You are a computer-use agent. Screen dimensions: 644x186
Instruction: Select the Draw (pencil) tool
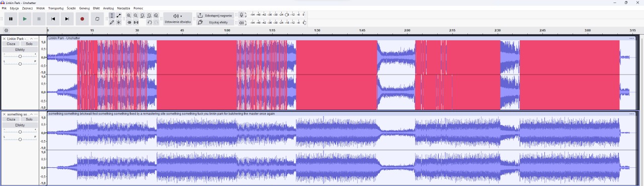click(112, 22)
